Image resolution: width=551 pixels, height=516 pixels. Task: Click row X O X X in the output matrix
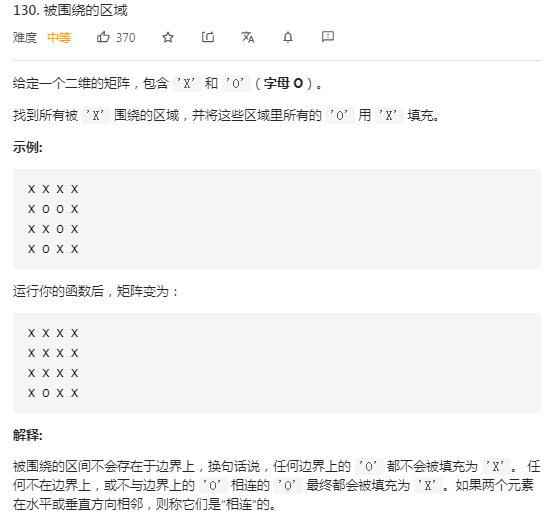pos(53,393)
